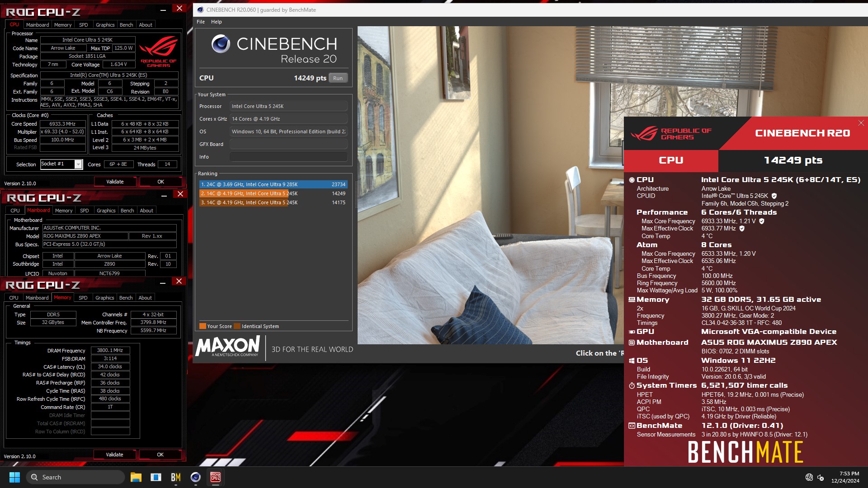Viewport: 868px width, 488px height.
Task: Click Republic of Gamers logo in CPU-Z
Action: click(x=158, y=52)
